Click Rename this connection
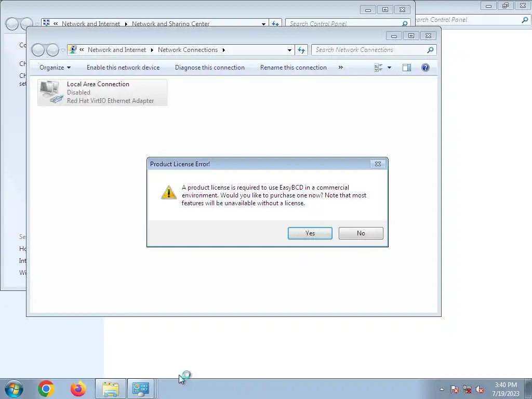This screenshot has height=399, width=532. pyautogui.click(x=294, y=68)
